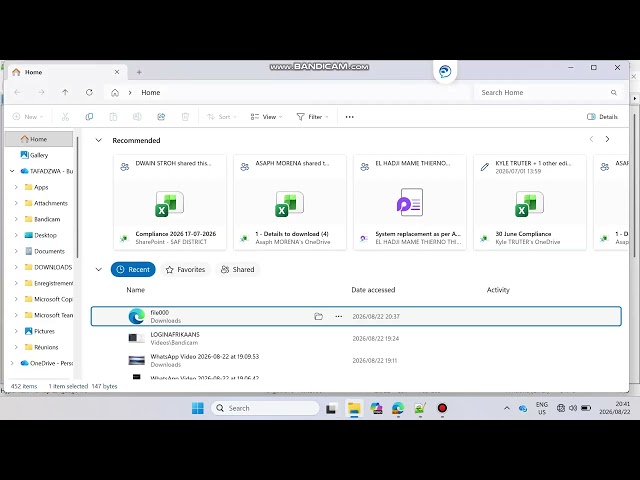Open Microsoft Edge from the taskbar
640x480 pixels.
click(x=398, y=408)
